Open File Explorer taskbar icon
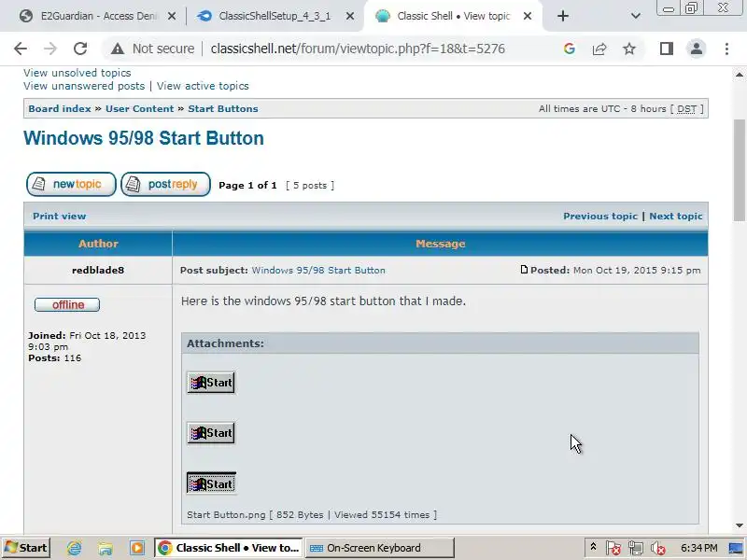 pos(106,548)
